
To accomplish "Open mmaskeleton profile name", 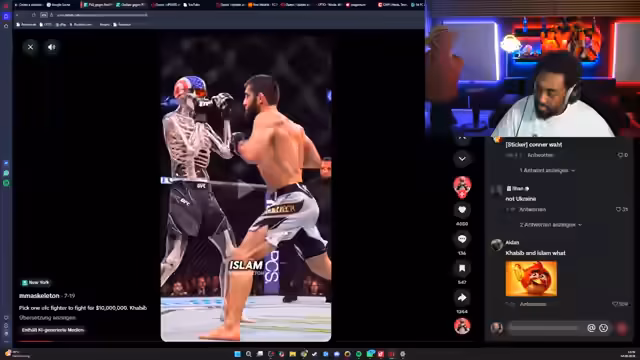I will pyautogui.click(x=39, y=296).
